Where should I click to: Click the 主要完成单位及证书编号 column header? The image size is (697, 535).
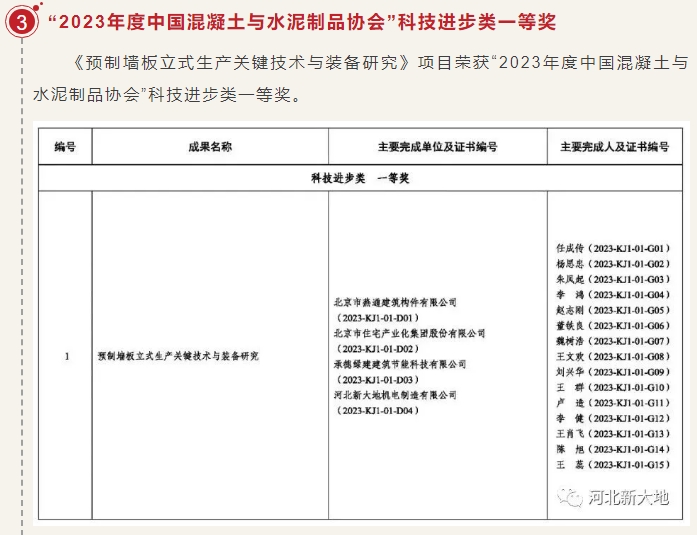(438, 147)
